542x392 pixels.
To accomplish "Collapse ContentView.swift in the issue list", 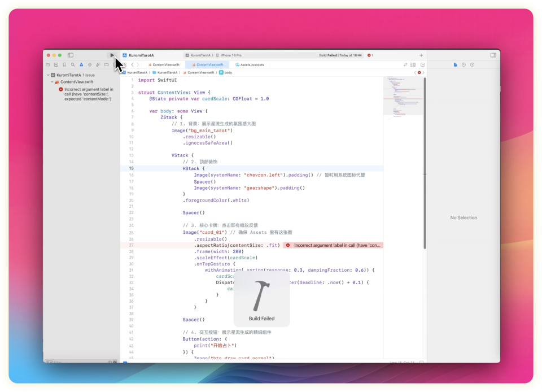I will coord(52,82).
